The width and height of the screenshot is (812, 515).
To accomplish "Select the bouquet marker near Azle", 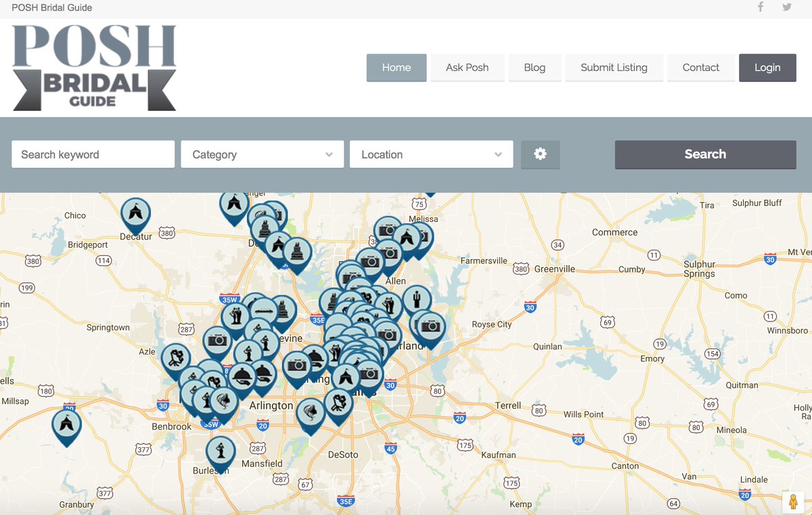I will pyautogui.click(x=176, y=359).
